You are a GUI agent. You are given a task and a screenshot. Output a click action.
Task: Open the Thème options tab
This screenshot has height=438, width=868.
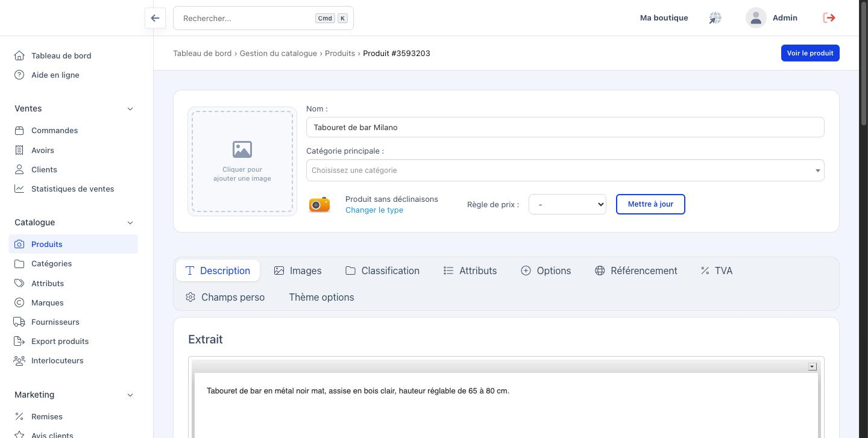[x=321, y=297]
